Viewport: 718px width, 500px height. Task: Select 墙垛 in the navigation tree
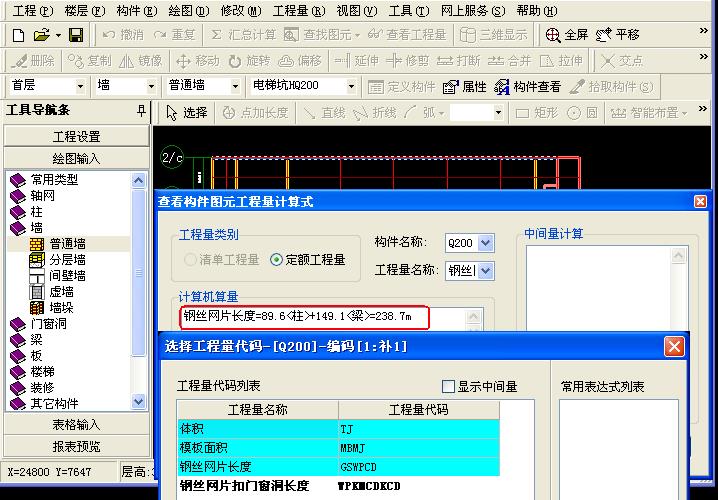61,308
